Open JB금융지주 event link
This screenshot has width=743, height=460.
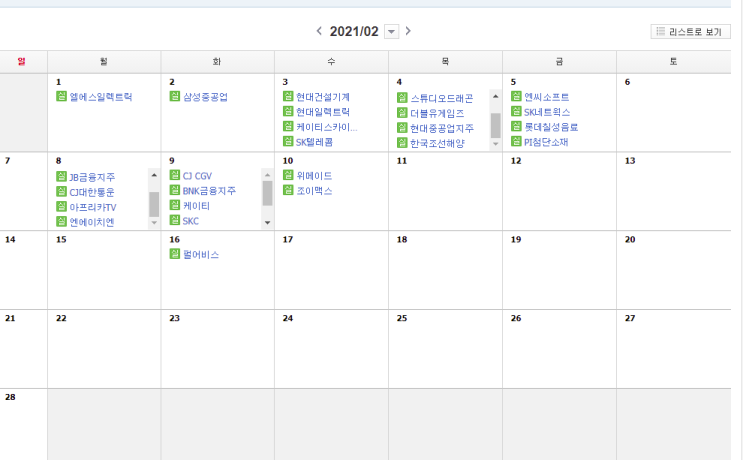coord(92,177)
